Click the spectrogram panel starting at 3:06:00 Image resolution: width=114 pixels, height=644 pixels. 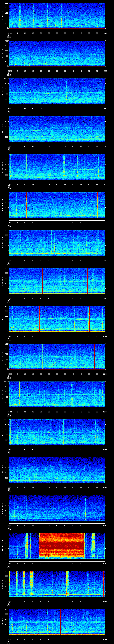point(57,205)
